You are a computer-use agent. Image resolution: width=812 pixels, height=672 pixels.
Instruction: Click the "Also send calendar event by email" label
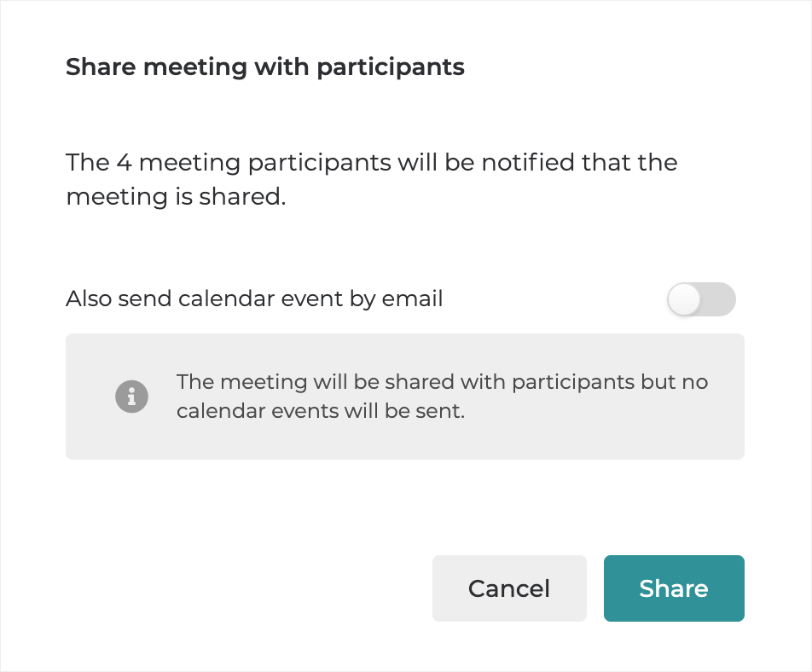[x=254, y=299]
